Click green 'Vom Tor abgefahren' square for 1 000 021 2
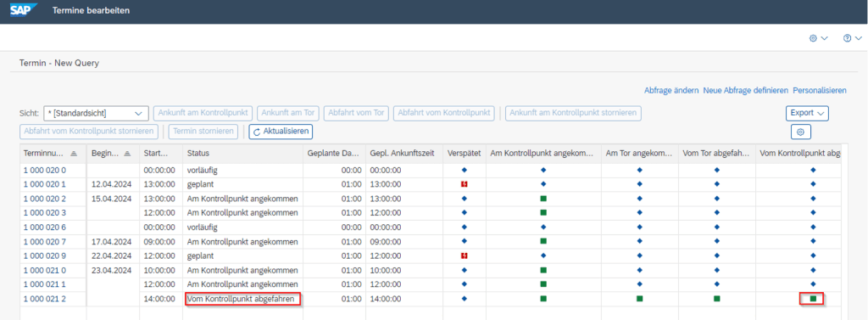868x320 pixels. click(x=717, y=299)
